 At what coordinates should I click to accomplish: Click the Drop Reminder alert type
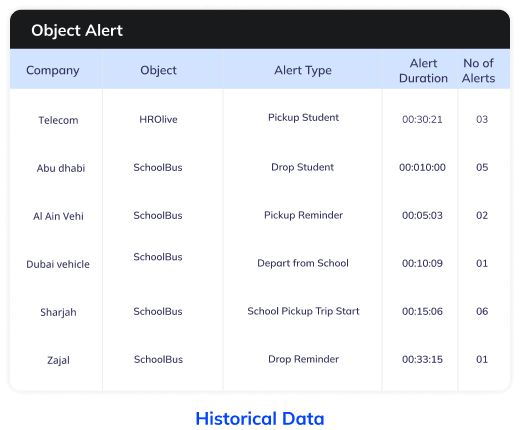(x=303, y=359)
